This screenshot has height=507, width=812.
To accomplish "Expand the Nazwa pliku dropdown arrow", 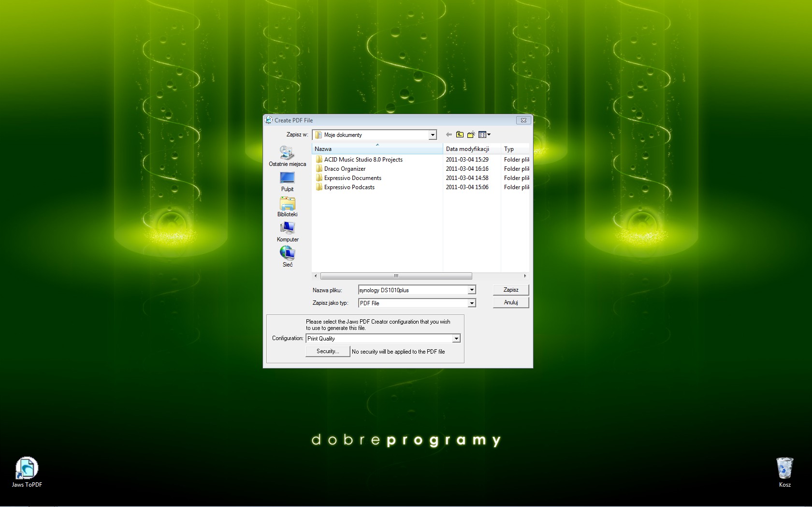I will tap(471, 290).
